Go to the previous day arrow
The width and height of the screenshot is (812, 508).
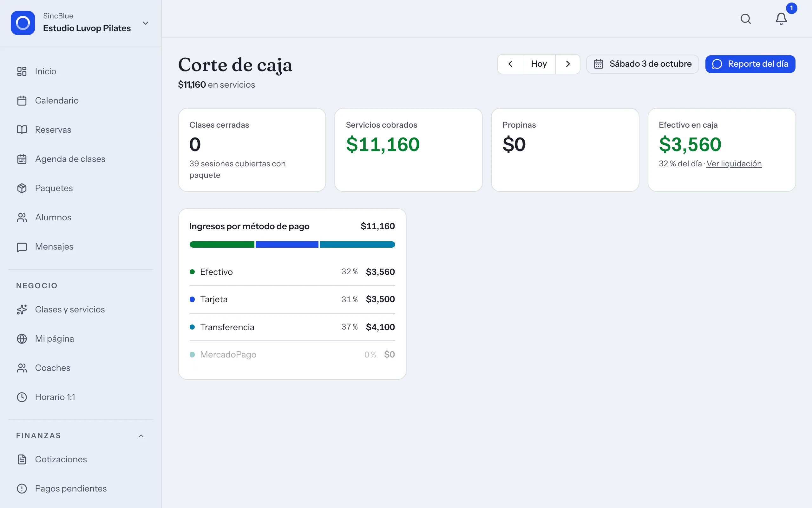(510, 64)
